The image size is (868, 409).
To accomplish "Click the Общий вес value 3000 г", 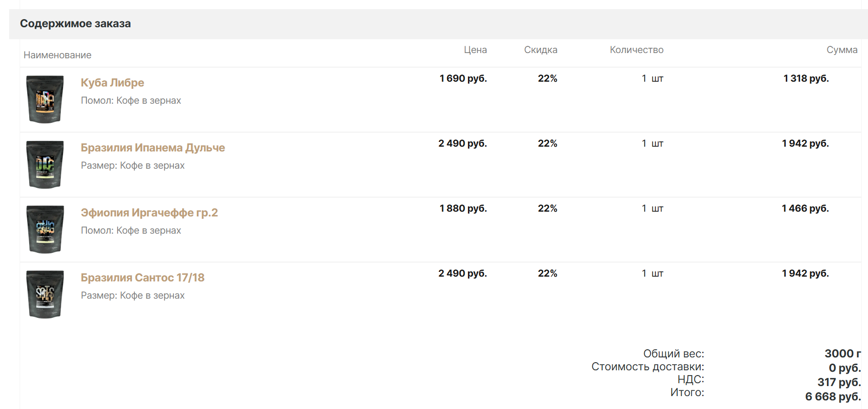I will [x=843, y=354].
